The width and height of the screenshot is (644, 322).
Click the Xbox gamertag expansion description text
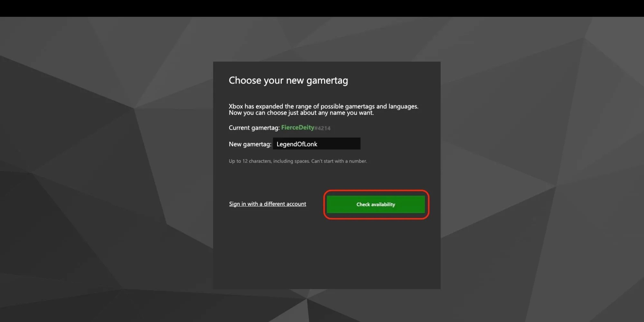(324, 109)
